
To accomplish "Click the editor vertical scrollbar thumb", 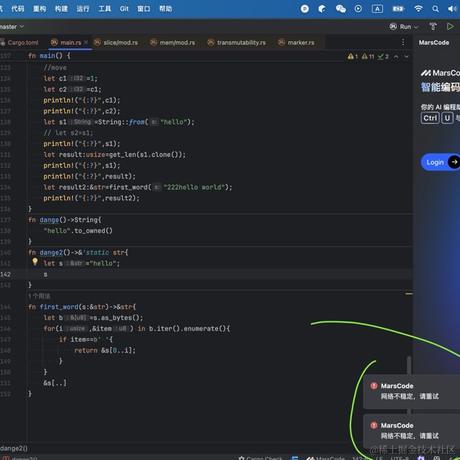I will [409, 365].
